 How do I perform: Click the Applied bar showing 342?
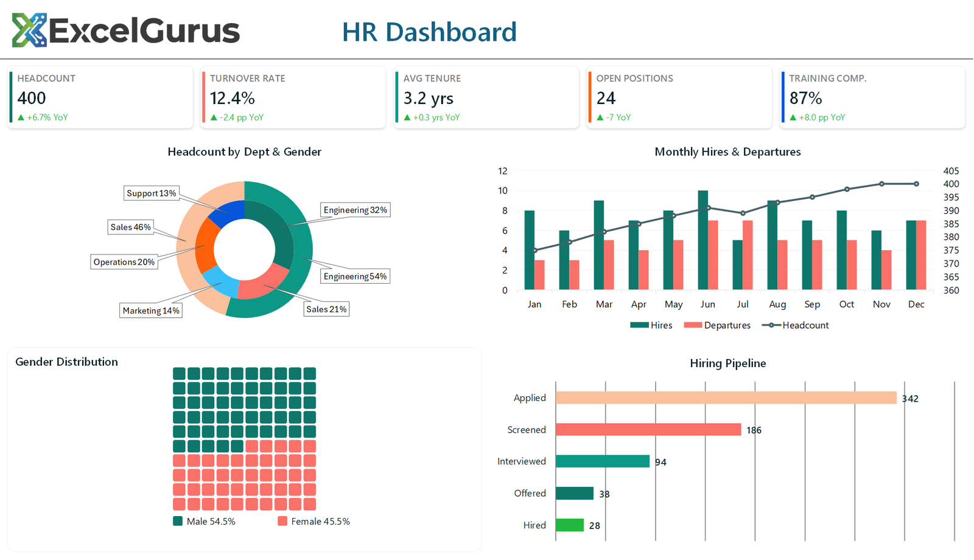point(724,397)
